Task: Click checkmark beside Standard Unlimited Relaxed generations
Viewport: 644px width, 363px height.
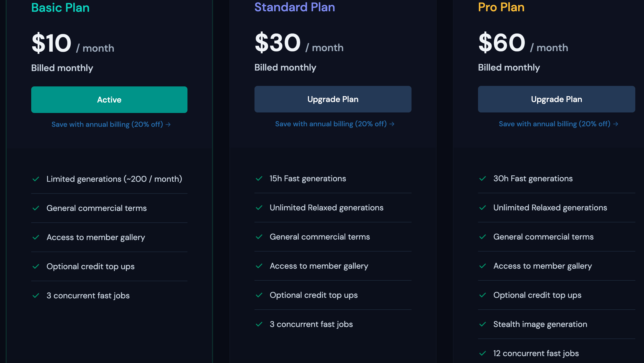Action: pos(259,208)
